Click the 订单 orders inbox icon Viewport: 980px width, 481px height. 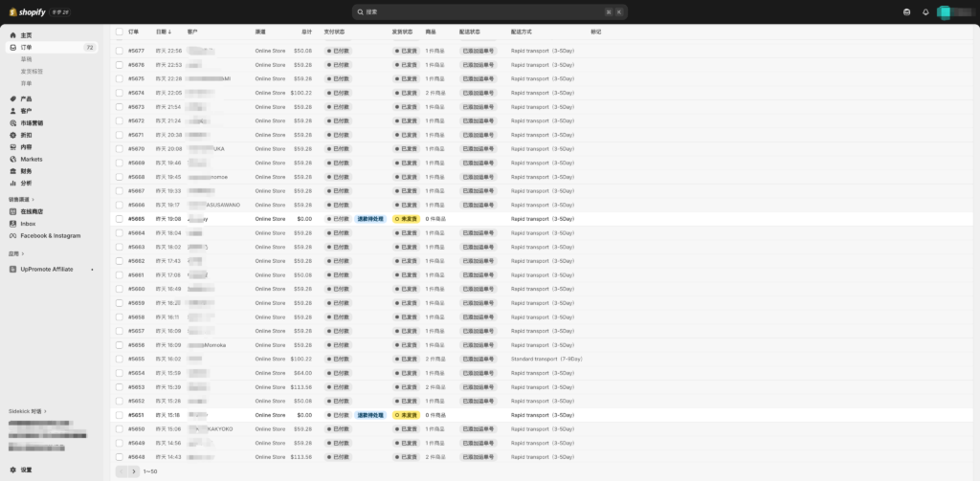tap(13, 48)
